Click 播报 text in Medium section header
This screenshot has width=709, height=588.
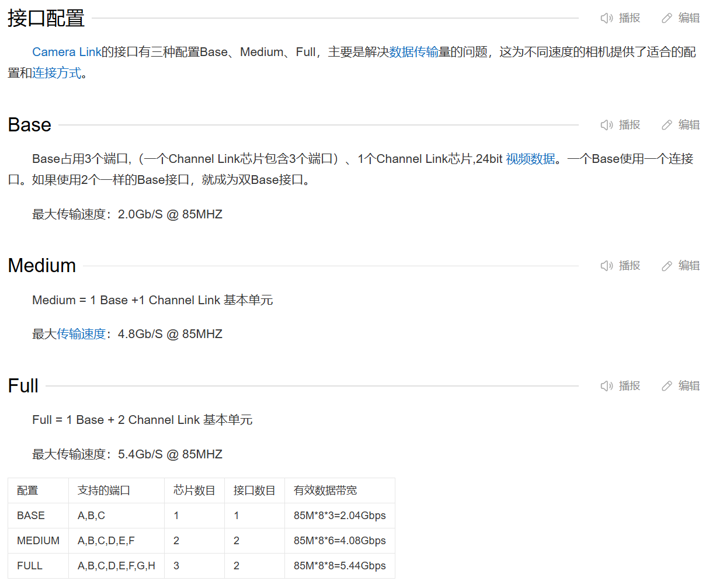(x=630, y=266)
